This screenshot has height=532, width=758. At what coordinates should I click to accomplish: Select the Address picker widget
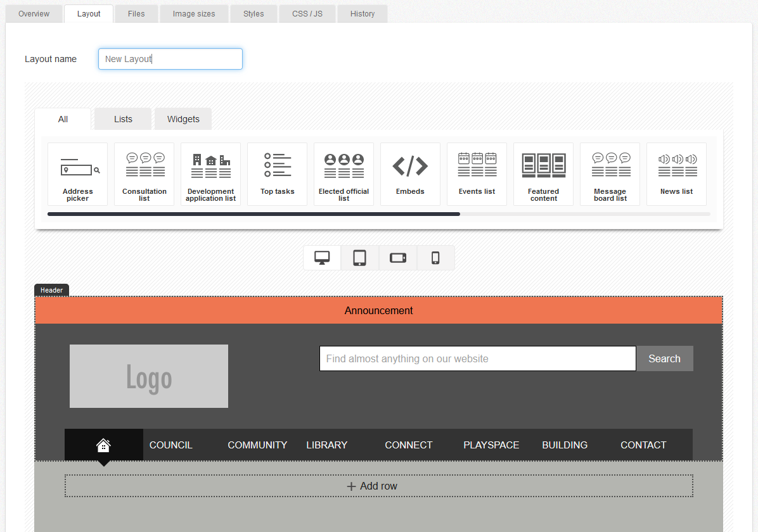[x=77, y=174]
